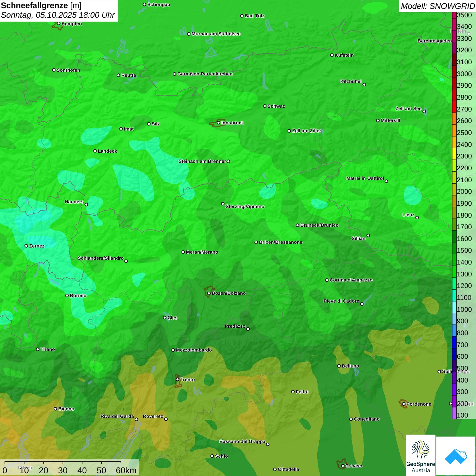
Task: Click the Belluno label
Action: [x=350, y=366]
